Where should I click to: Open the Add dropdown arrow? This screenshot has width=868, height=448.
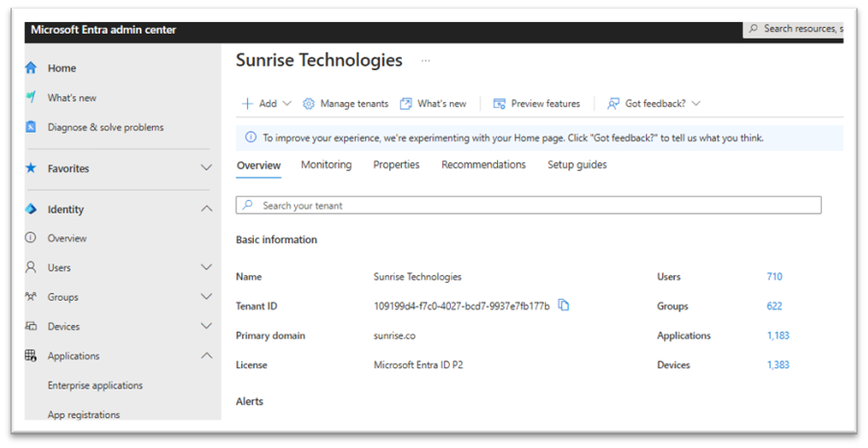pos(286,104)
